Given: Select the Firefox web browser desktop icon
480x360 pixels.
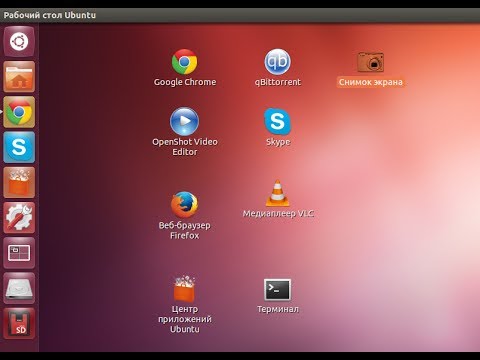Looking at the screenshot, I should click(184, 204).
